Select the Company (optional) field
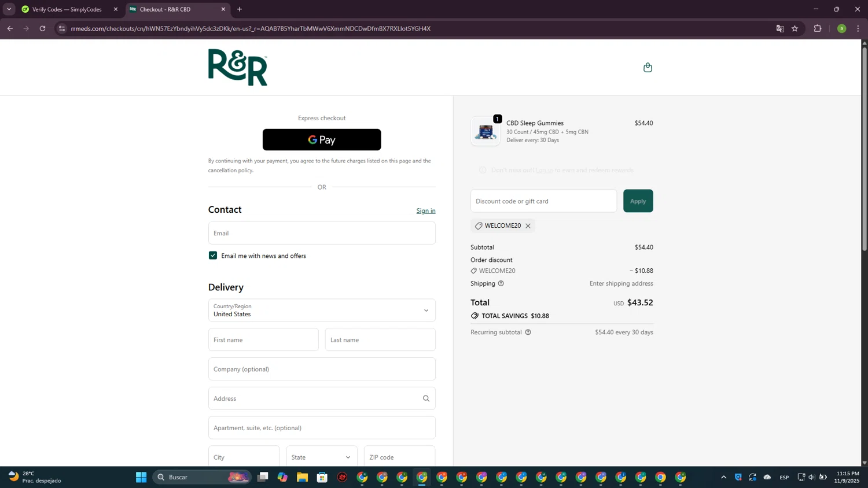Image resolution: width=868 pixels, height=488 pixels. pos(322,369)
